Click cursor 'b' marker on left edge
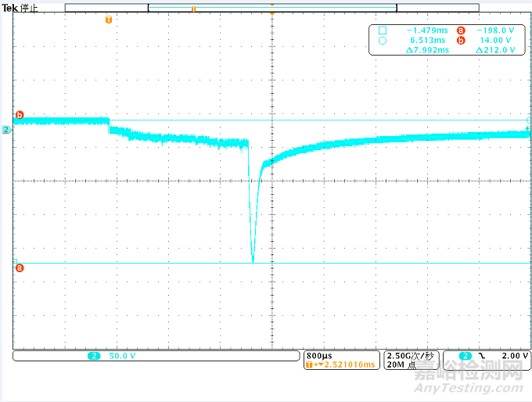 pyautogui.click(x=20, y=115)
